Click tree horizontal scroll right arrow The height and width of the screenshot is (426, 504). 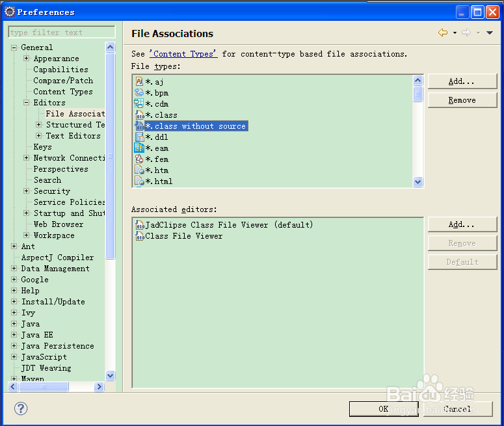(99, 386)
